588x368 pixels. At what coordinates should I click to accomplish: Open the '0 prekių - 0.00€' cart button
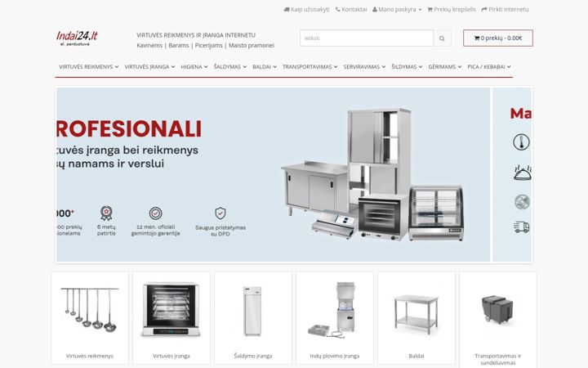pos(498,38)
